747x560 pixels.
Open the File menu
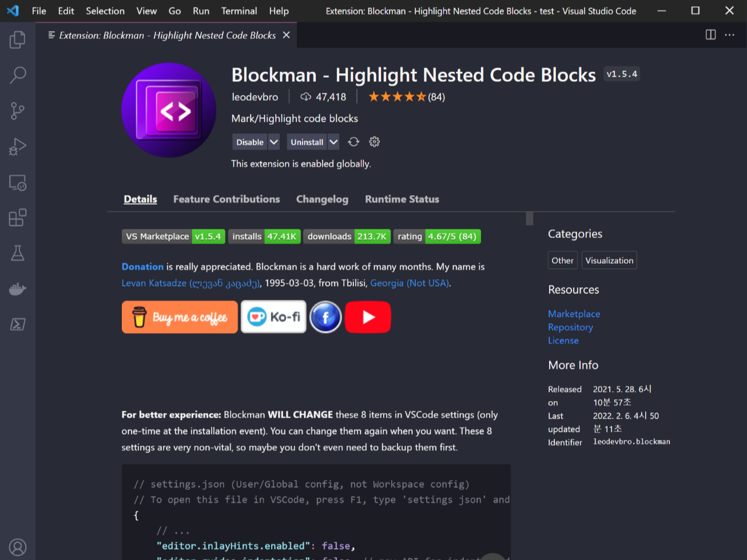(x=39, y=11)
